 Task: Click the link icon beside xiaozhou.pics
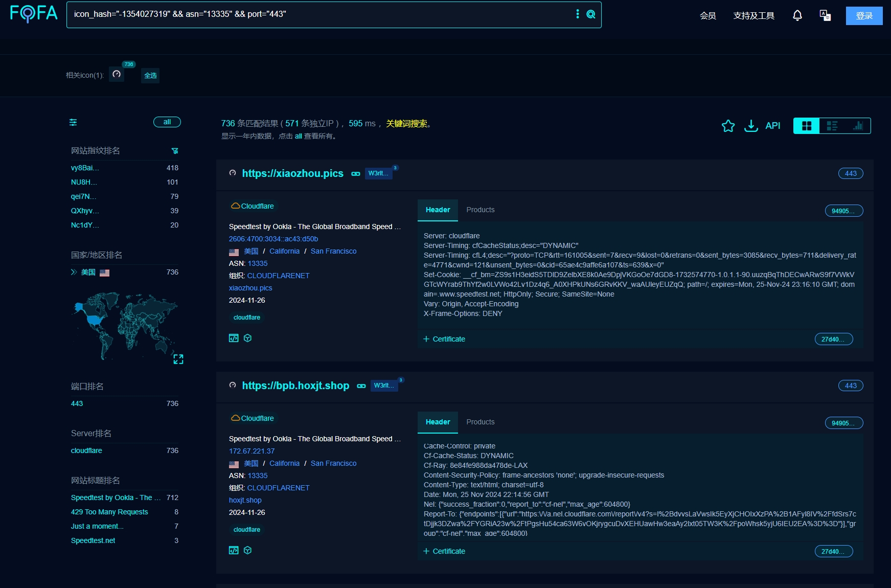356,174
